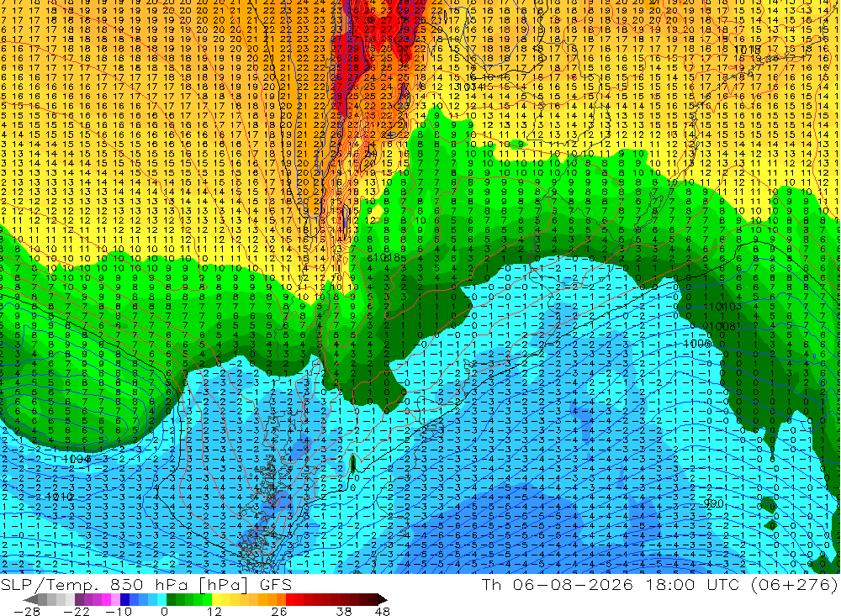Image resolution: width=841 pixels, height=616 pixels.
Task: Click the 1006 isobar label on the map
Action: 697,343
